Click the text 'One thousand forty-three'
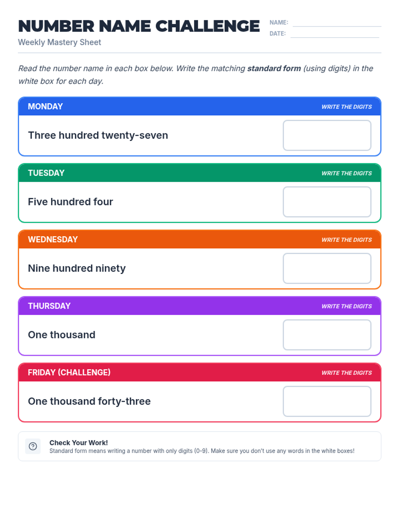 [89, 401]
